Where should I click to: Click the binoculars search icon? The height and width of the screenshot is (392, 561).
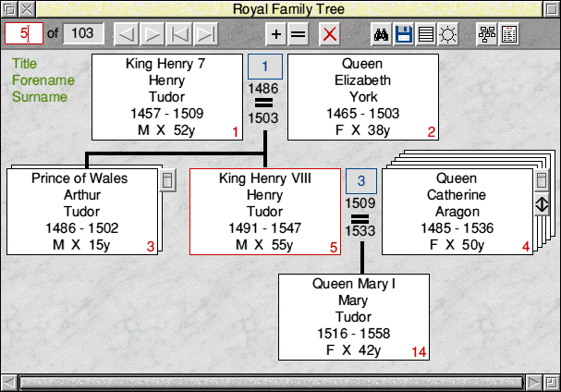coord(381,34)
